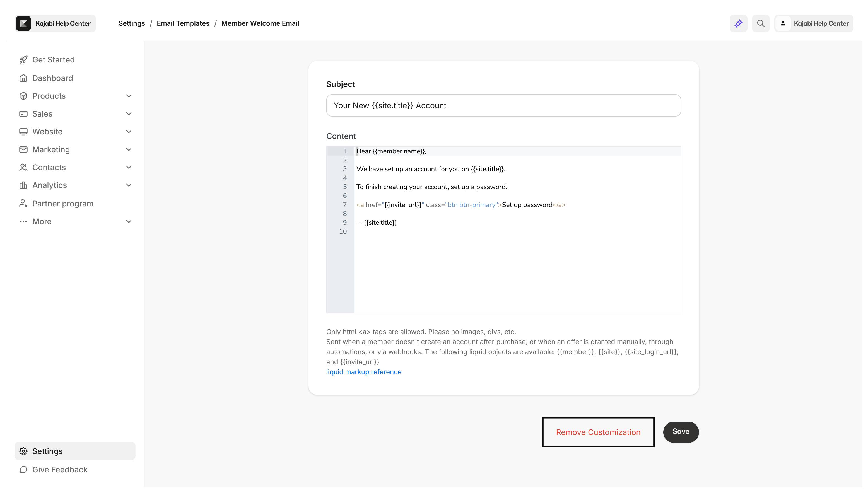Click the Kajabi logo icon
The width and height of the screenshot is (868, 493).
pos(23,23)
